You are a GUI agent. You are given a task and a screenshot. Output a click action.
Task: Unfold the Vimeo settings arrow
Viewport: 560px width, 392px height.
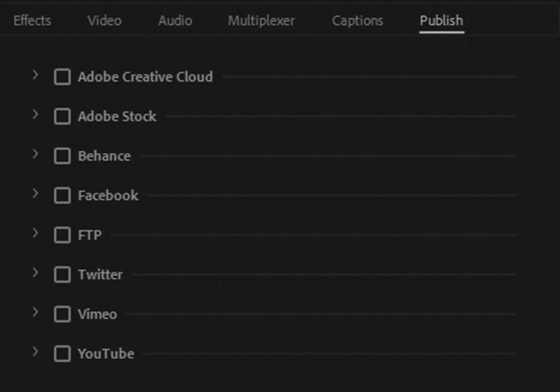(35, 313)
